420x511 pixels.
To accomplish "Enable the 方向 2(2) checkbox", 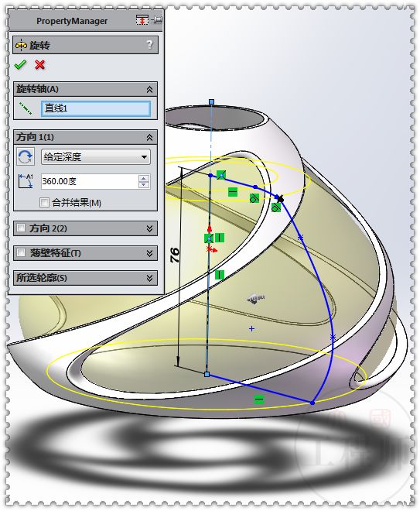I will click(21, 228).
